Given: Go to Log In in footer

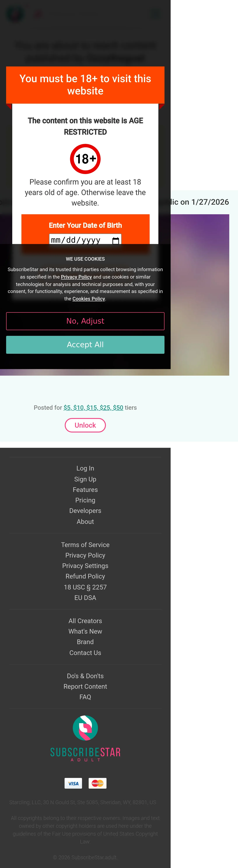Looking at the screenshot, I should pyautogui.click(x=85, y=468).
